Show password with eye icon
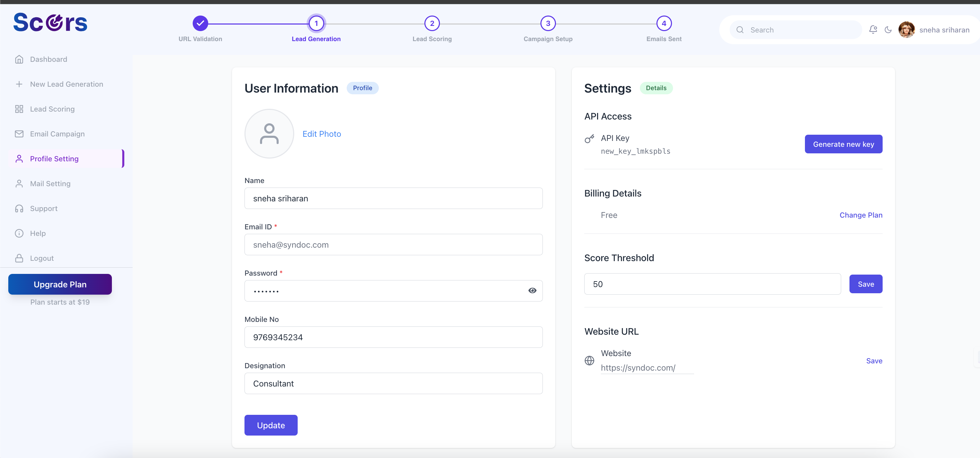 tap(532, 290)
